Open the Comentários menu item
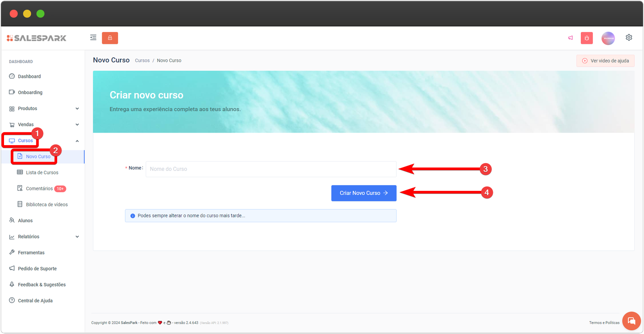Screen dimensions: 644x334 tap(39, 189)
